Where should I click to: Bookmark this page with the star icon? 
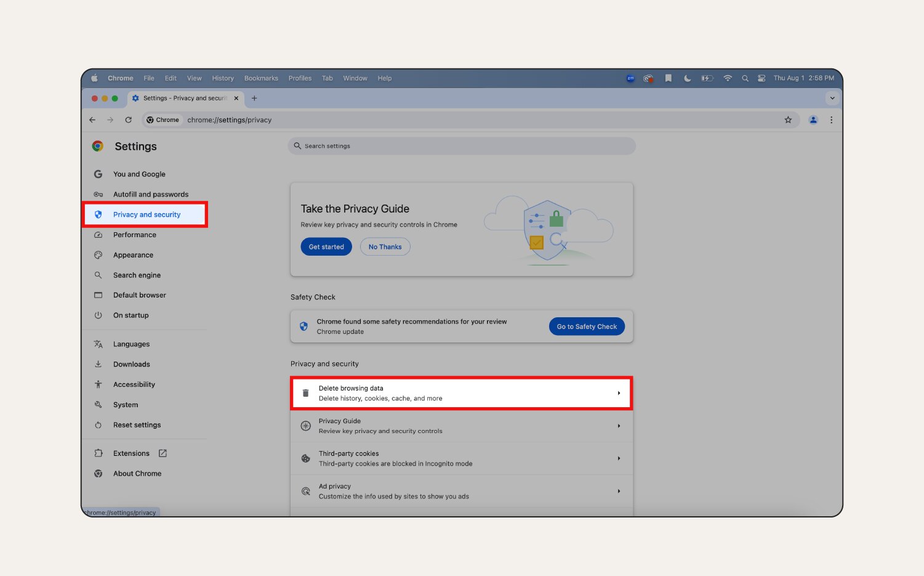(788, 120)
